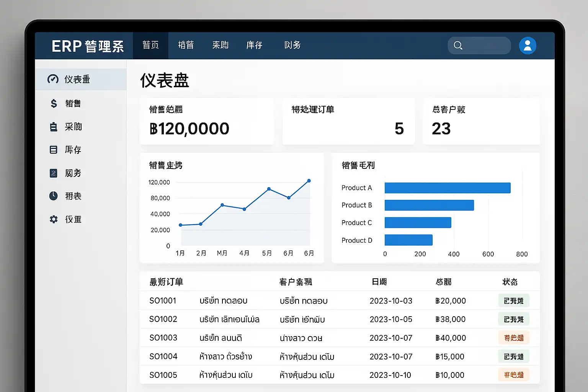
Task: Click the purchasing clipboard icon in sidebar
Action: pos(54,127)
